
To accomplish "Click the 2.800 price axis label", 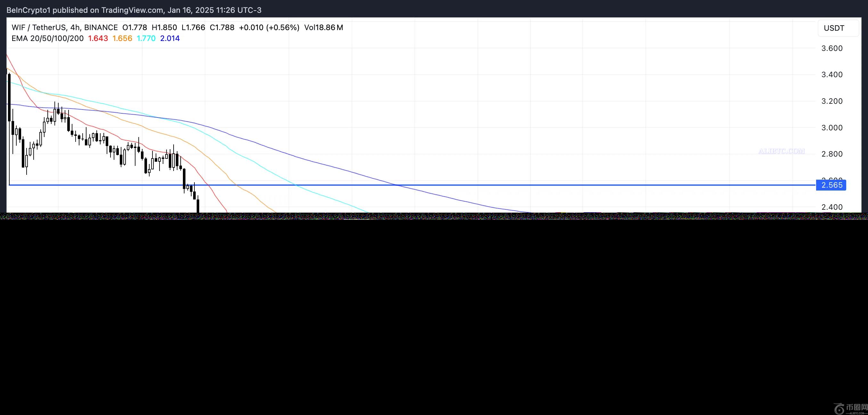I will (832, 154).
